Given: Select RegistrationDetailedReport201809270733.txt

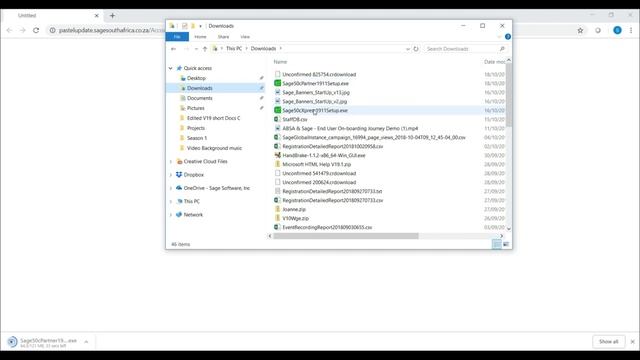Looking at the screenshot, I should point(332,191).
